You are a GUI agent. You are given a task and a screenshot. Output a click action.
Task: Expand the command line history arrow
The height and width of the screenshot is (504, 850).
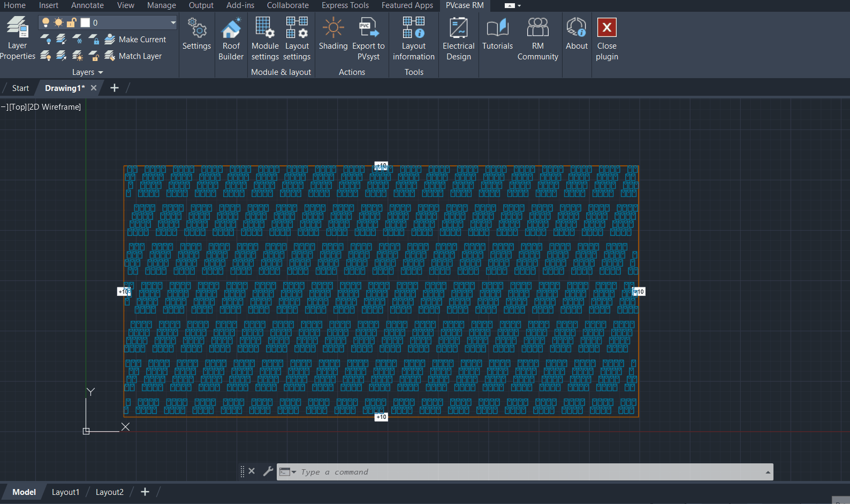768,472
